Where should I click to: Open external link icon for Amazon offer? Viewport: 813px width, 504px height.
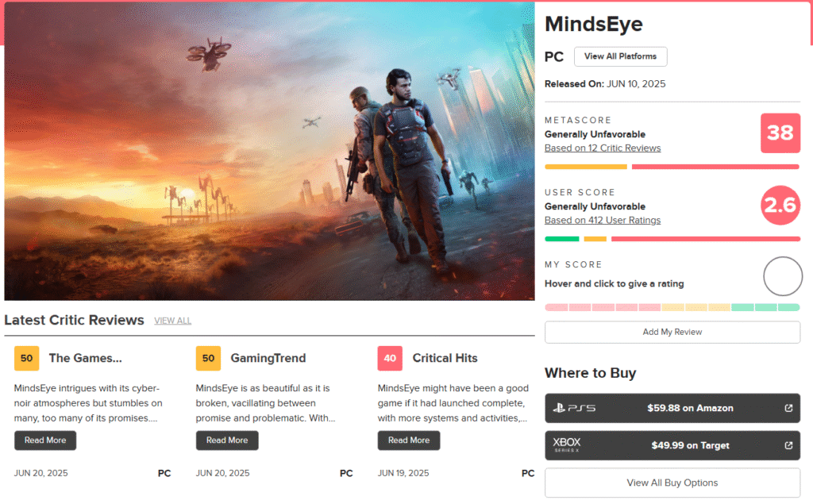pos(788,408)
